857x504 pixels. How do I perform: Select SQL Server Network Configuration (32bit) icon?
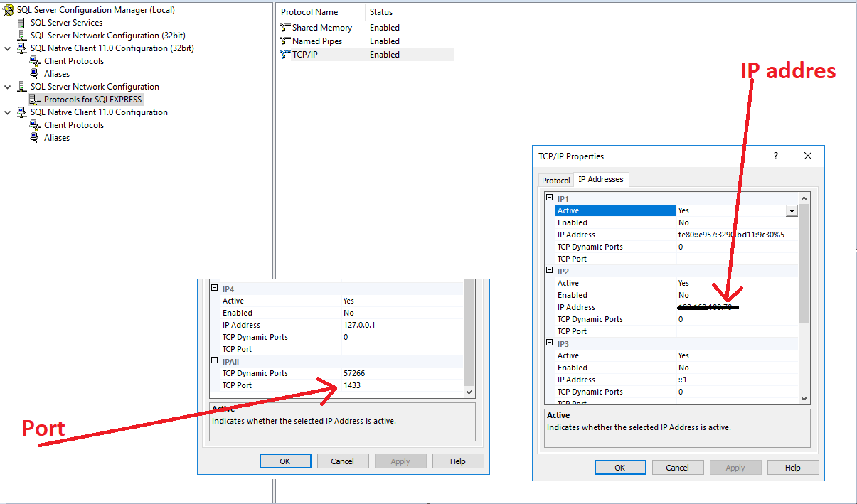coord(21,36)
